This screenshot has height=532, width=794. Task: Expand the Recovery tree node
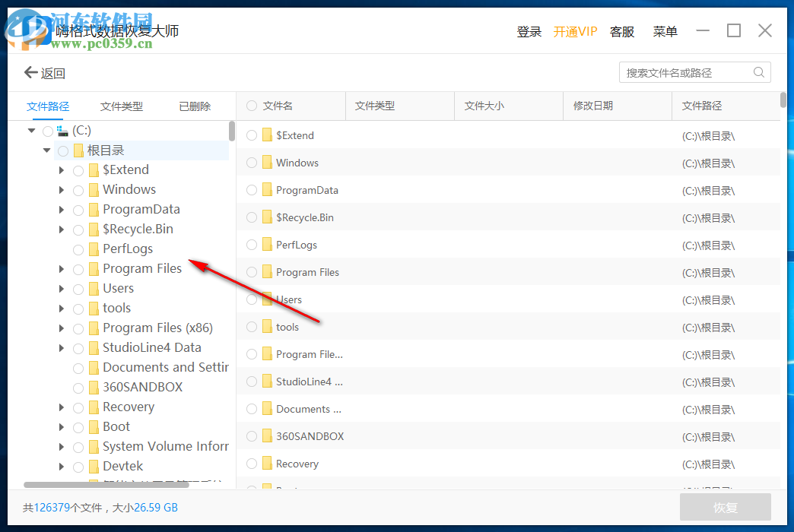pyautogui.click(x=62, y=407)
